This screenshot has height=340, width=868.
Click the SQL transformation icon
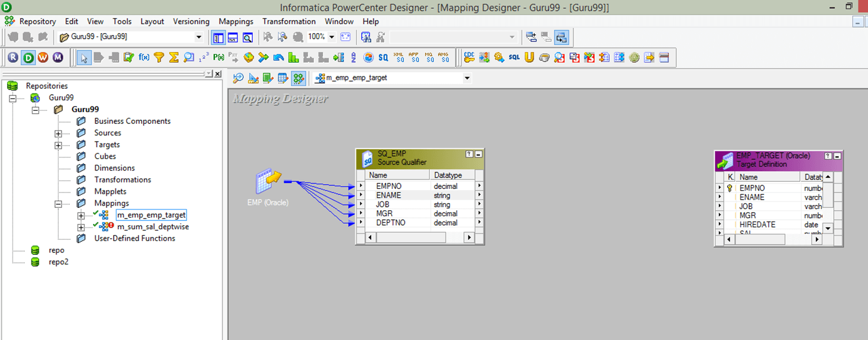(514, 57)
